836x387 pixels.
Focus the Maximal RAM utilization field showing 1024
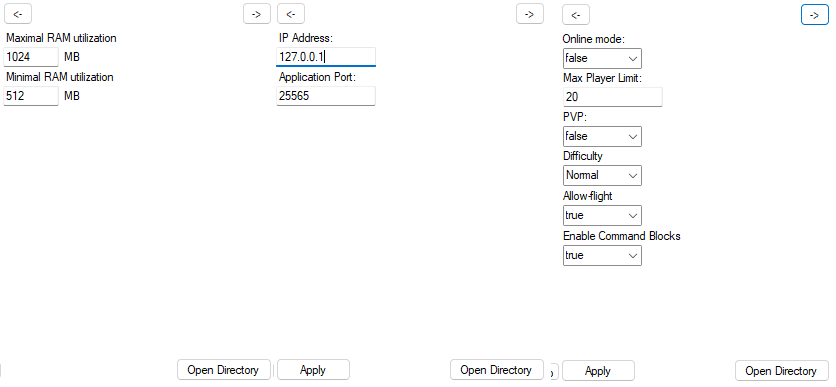click(31, 57)
